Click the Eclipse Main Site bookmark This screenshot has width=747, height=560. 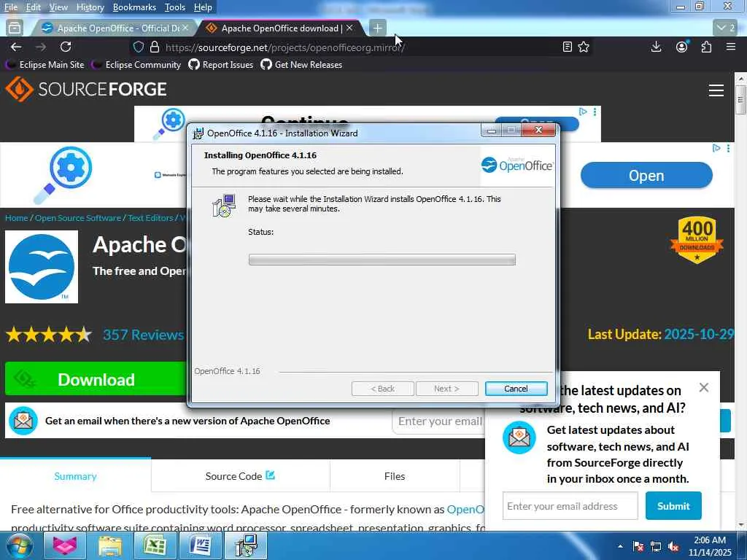(x=45, y=65)
